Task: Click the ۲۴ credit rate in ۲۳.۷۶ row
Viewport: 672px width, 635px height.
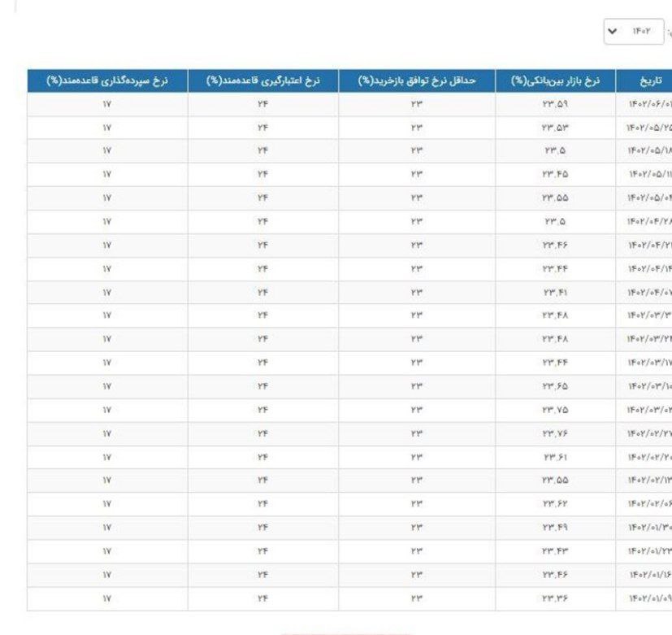Action: coord(262,433)
